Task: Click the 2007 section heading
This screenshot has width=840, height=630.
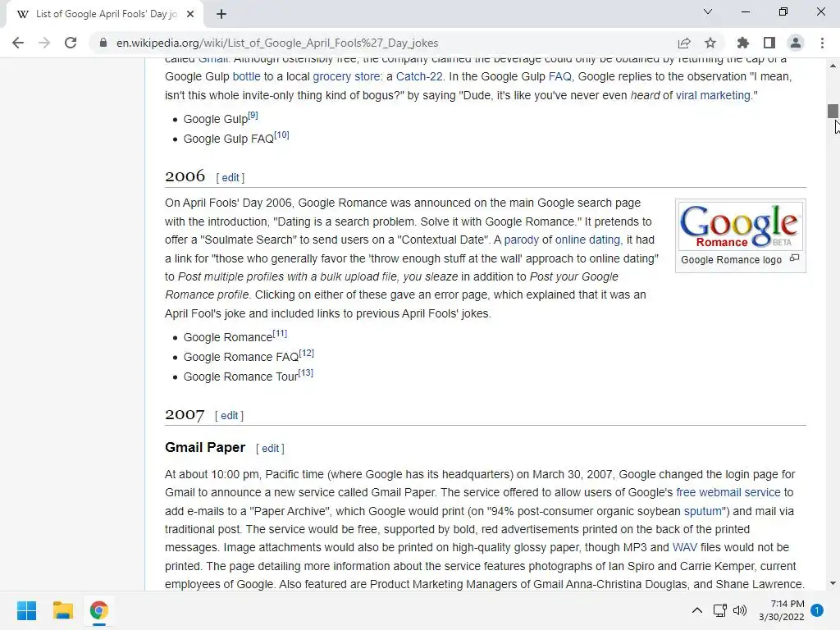Action: (185, 414)
